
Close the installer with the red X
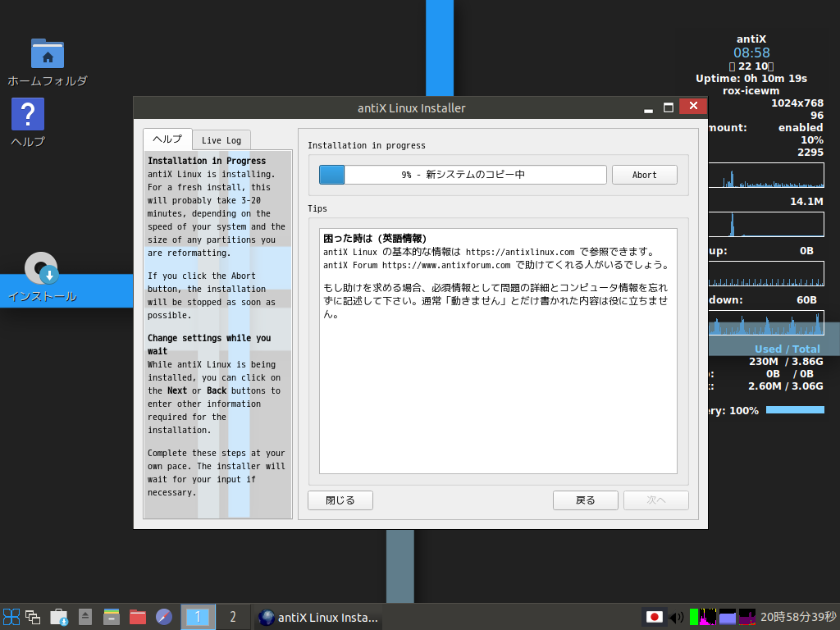coord(693,106)
